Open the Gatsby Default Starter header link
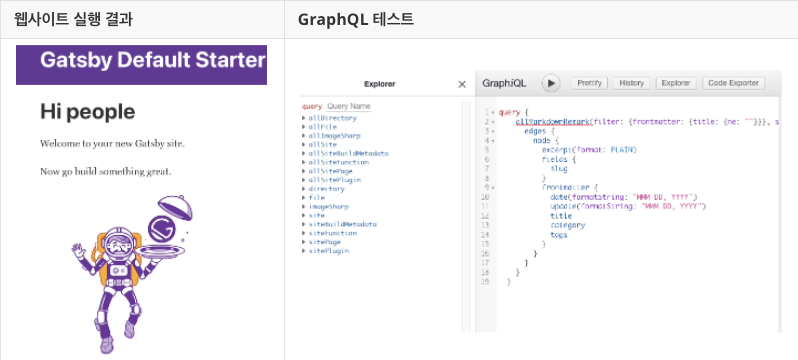This screenshot has width=798, height=360. (x=153, y=61)
